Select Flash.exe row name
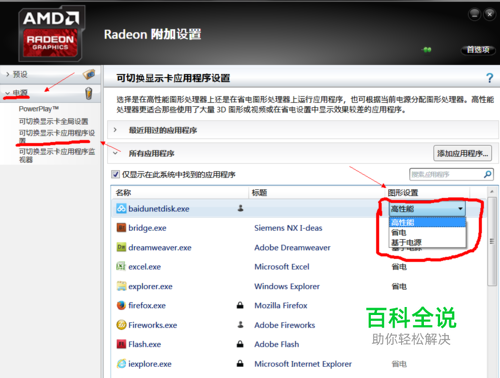The height and width of the screenshot is (378, 500). pos(145,344)
